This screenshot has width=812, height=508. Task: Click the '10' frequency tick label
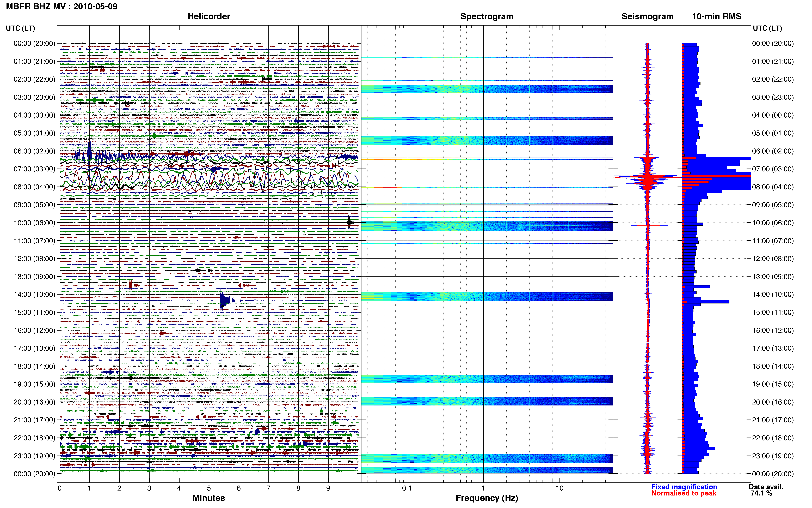tap(559, 488)
